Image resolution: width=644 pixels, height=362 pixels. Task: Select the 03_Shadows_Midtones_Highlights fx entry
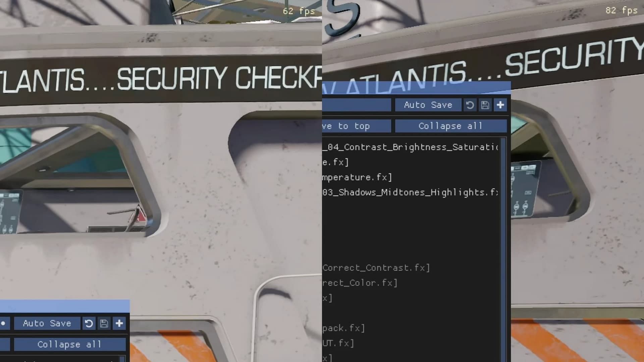[408, 192]
